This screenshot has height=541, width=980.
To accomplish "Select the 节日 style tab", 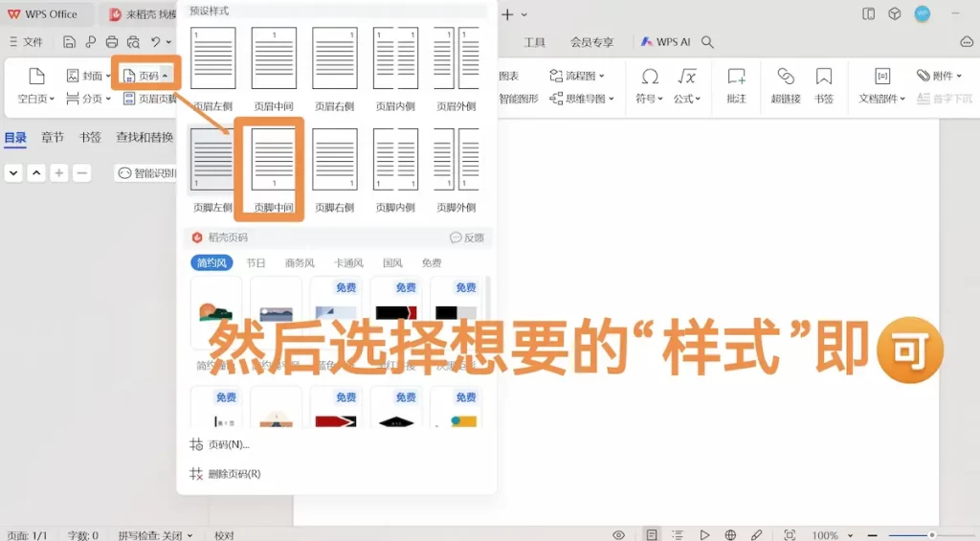I will coord(256,262).
